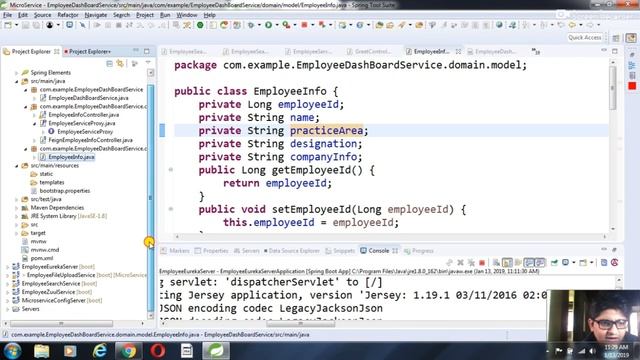Toggle Show Console When Standard Out Changes
Screen dimensions: 640x360
(529, 262)
